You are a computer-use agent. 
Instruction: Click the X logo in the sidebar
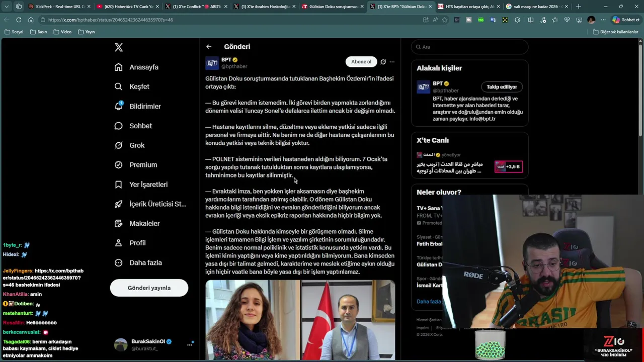pos(119,47)
